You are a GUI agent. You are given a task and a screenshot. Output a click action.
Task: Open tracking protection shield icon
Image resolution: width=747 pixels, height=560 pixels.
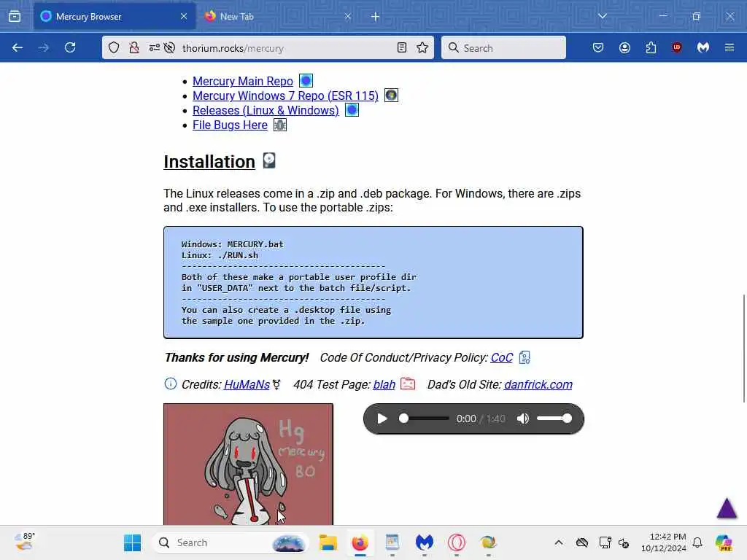pos(114,47)
